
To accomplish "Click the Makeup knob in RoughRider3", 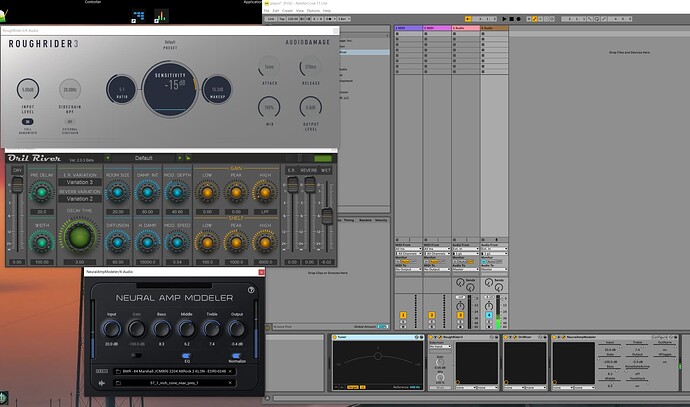I will pyautogui.click(x=218, y=91).
